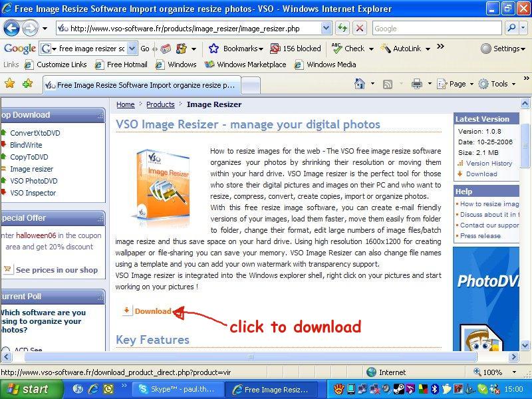Image resolution: width=532 pixels, height=399 pixels.
Task: Open the zoom level dropdown arrow
Action: click(514, 372)
